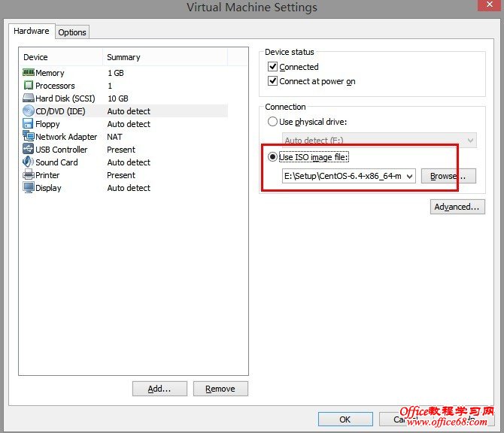Viewport: 504px width, 433px height.
Task: Open the Advanced settings button
Action: [x=457, y=207]
